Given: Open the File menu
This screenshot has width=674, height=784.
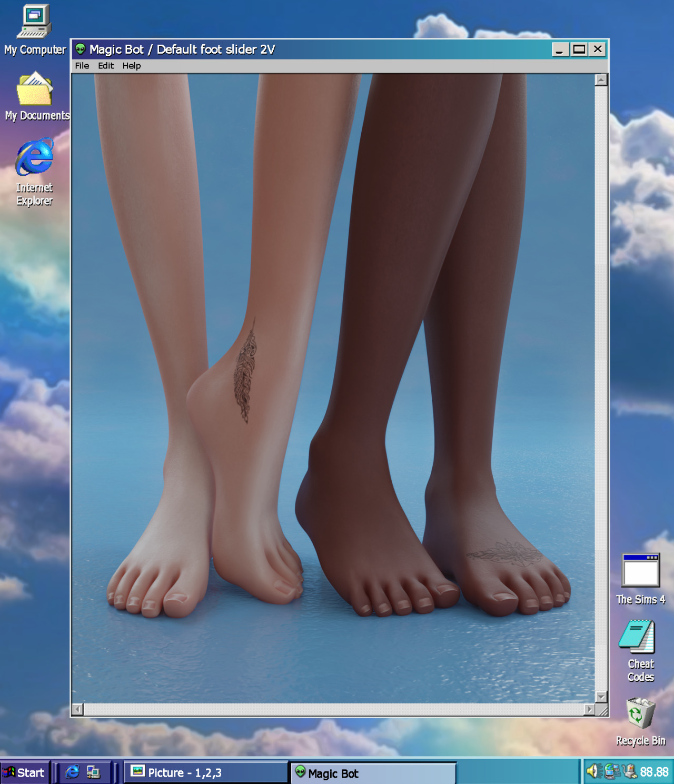Looking at the screenshot, I should coord(82,65).
